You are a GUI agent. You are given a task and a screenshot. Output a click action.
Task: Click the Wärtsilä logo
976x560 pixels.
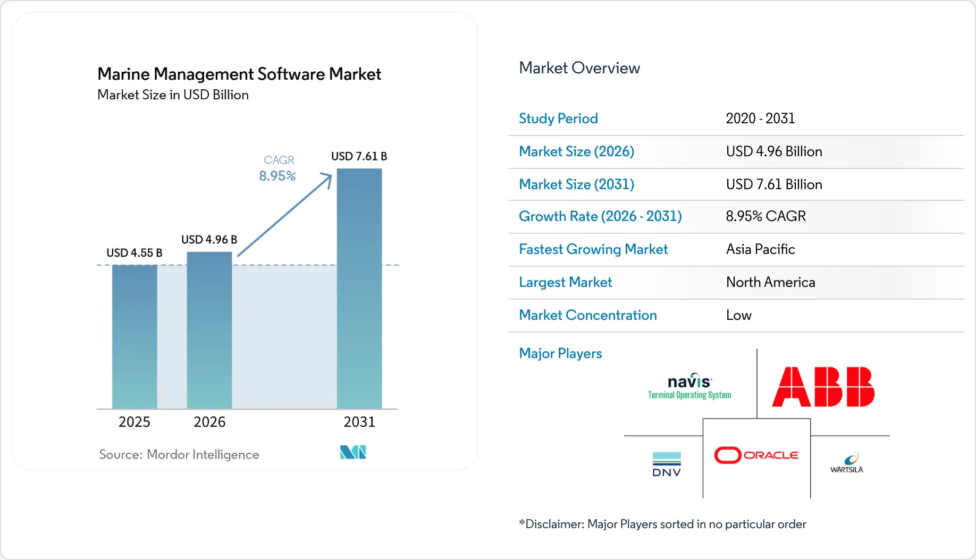point(847,463)
